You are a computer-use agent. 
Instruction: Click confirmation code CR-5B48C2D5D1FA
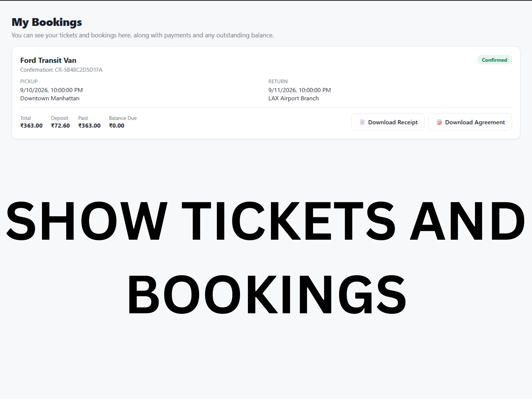(x=79, y=70)
